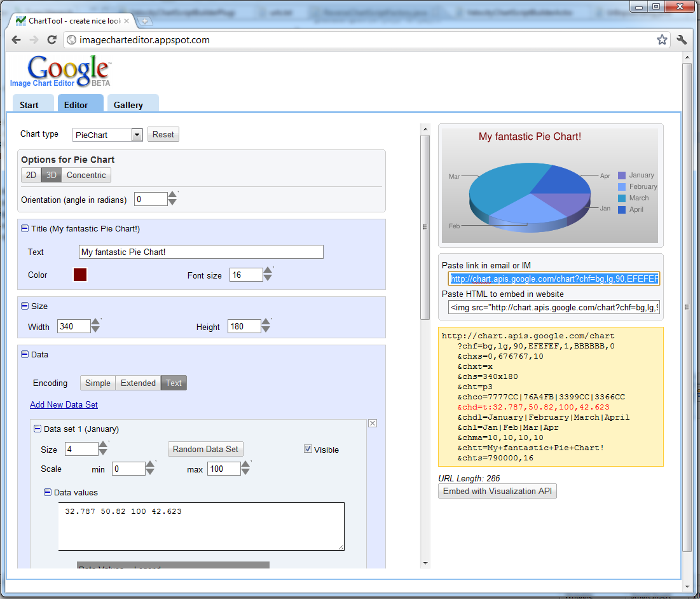Increase title Font size with up arrow
Viewport: 700px width, 599px height.
click(x=268, y=270)
